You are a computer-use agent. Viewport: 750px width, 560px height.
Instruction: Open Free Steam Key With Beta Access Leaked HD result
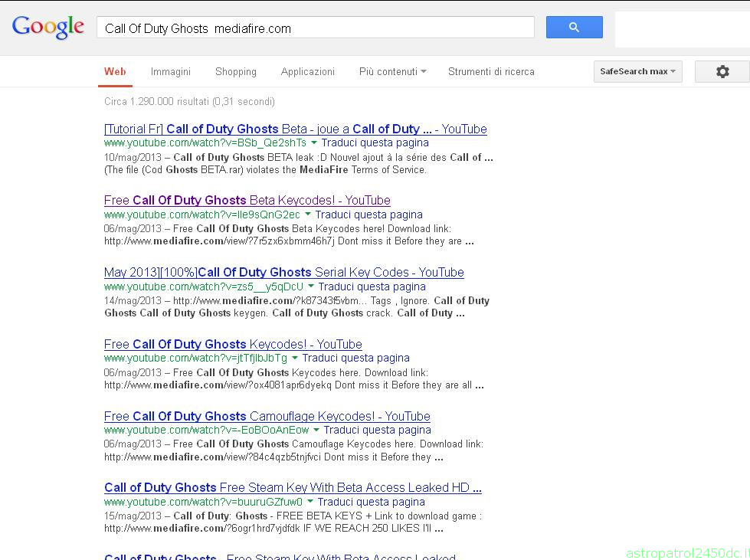(x=293, y=488)
